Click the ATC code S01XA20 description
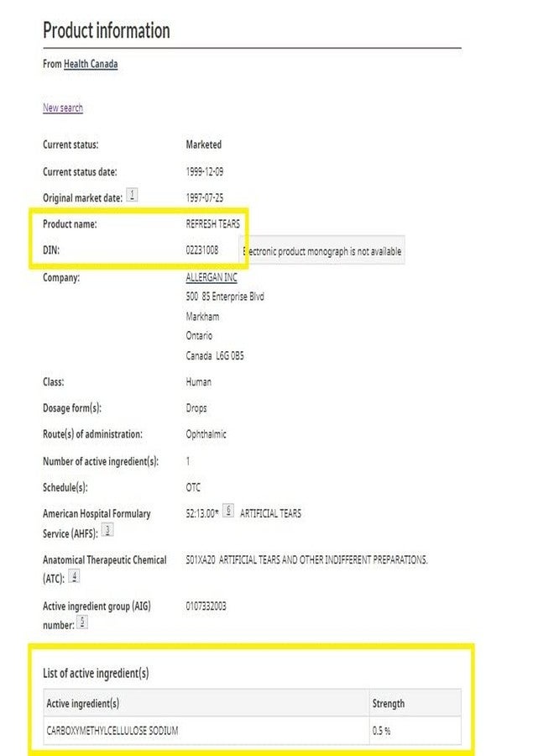The width and height of the screenshot is (554, 756). tap(306, 559)
